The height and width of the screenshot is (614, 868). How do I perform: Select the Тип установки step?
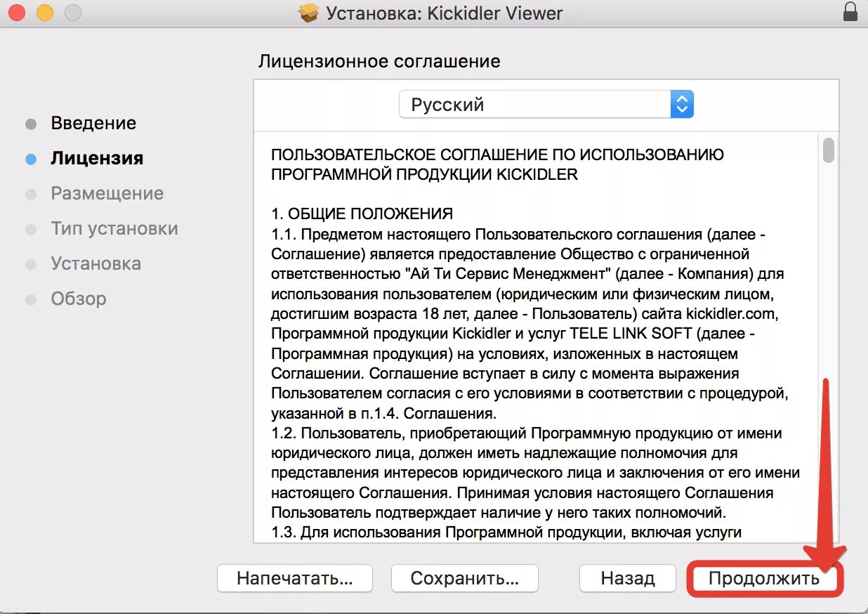pos(114,228)
